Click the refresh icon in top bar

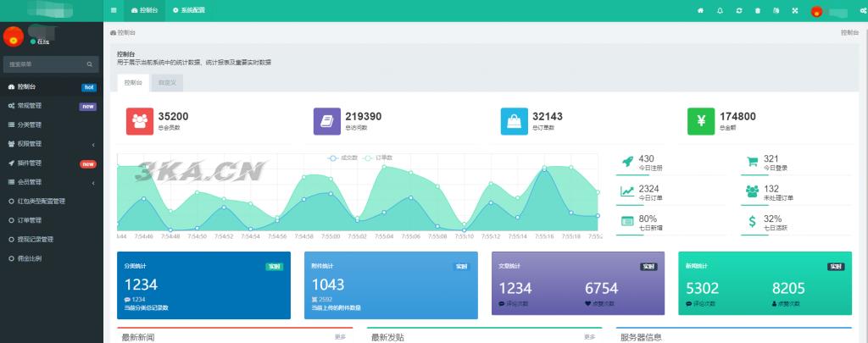point(739,10)
